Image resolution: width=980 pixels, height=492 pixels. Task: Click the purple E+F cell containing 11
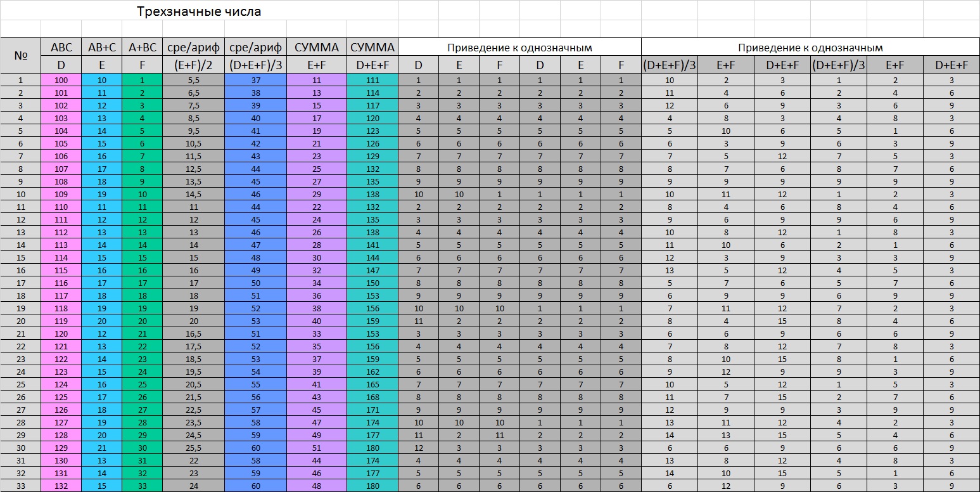coord(316,81)
